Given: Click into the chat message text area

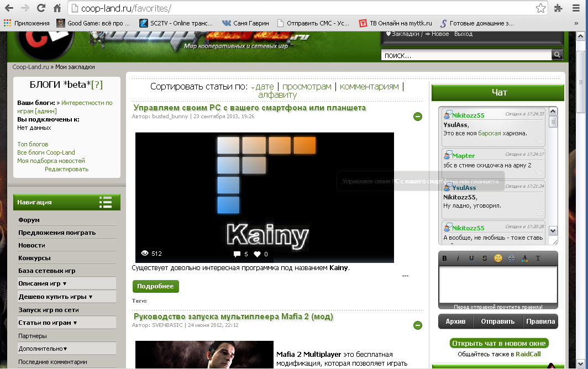Looking at the screenshot, I should click(x=498, y=284).
